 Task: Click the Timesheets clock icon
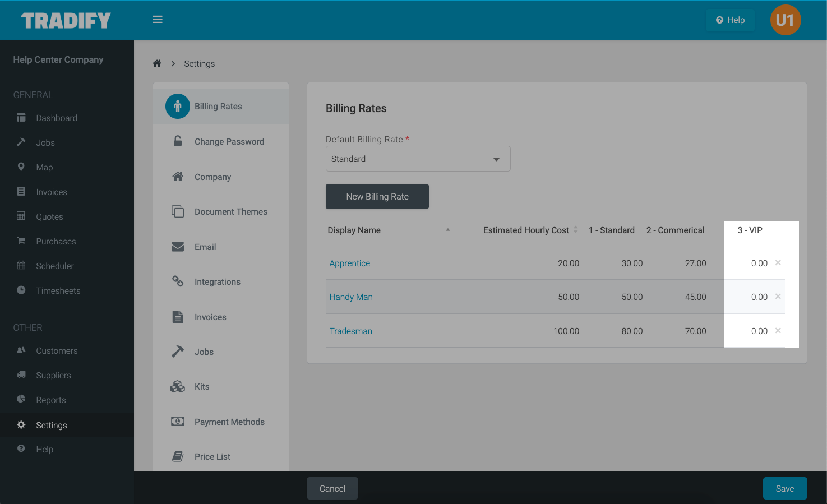21,290
